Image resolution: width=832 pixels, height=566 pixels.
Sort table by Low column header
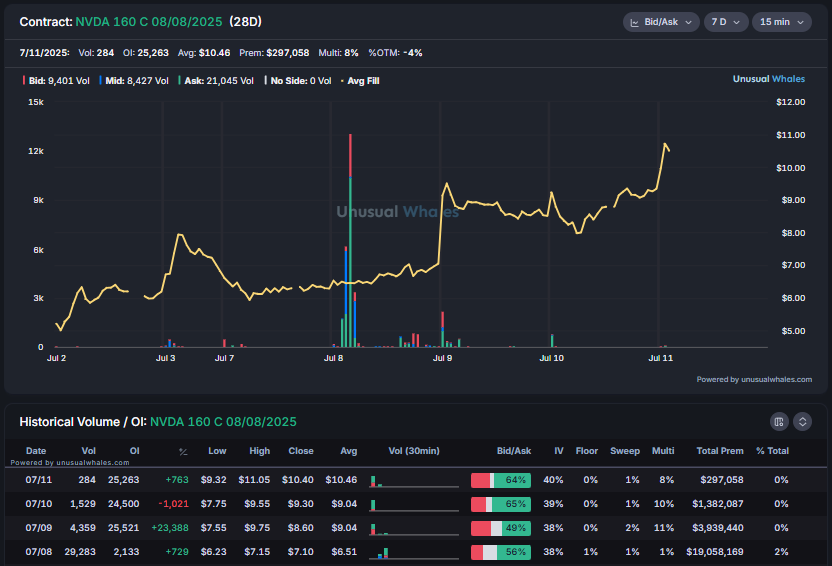(217, 451)
